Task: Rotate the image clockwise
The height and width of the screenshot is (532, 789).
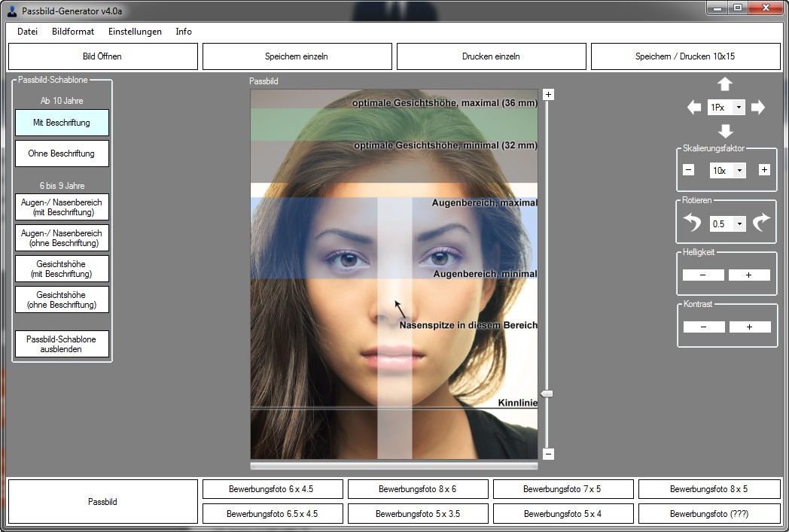Action: 761,223
